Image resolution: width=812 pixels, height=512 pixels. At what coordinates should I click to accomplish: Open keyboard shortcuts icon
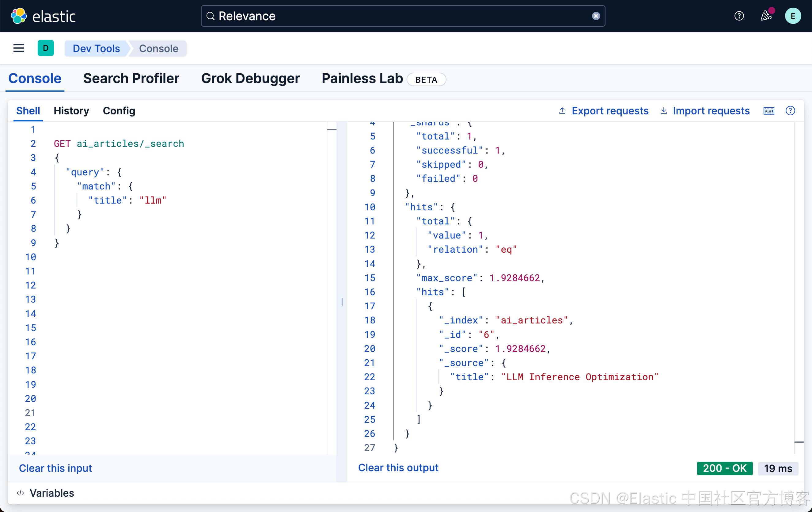coord(768,111)
